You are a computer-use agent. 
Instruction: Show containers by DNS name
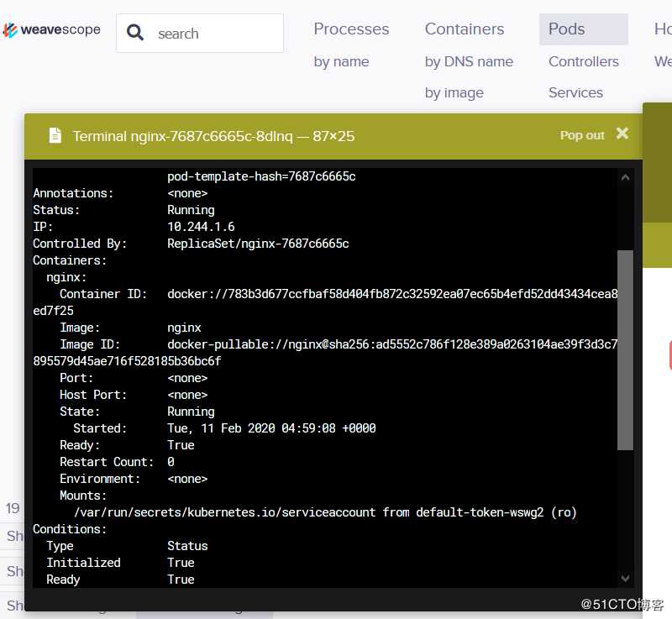pyautogui.click(x=469, y=61)
